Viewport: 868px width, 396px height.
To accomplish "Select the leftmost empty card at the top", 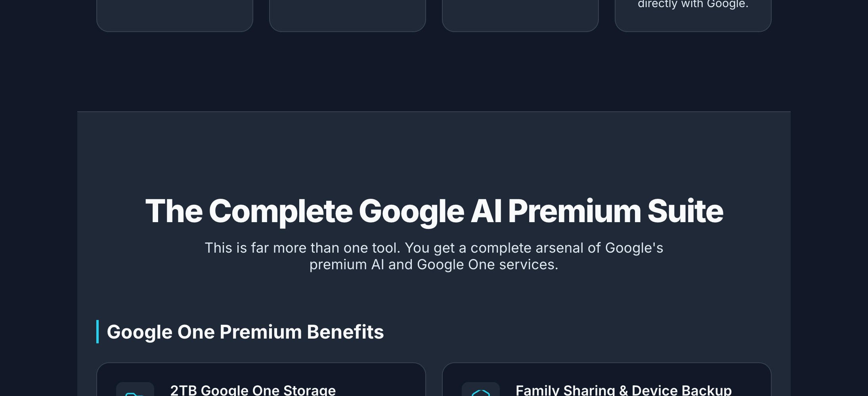I will tap(175, 15).
